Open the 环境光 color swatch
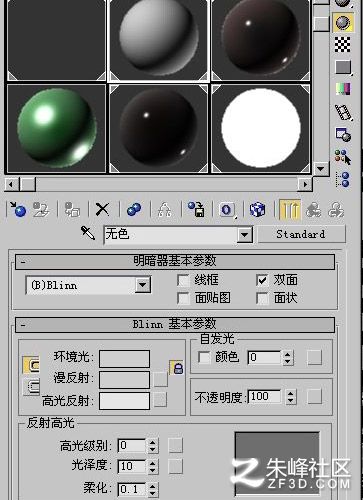Viewport: 363px width, 500px height. coord(124,359)
